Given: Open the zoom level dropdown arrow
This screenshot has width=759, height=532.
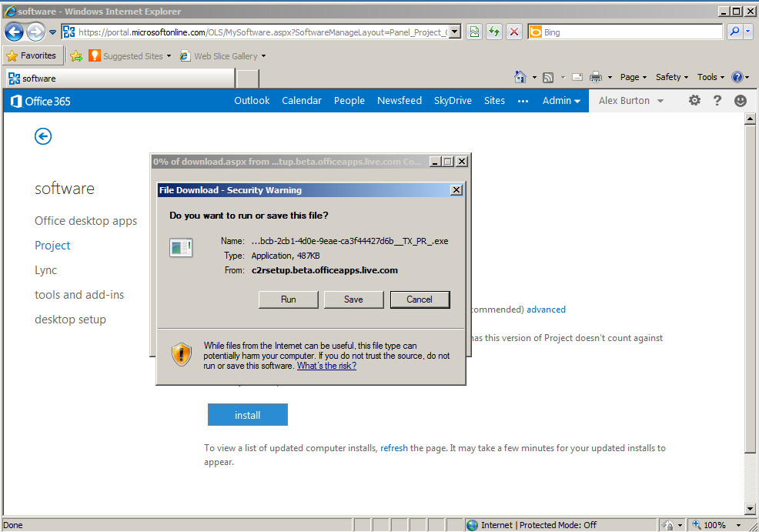Looking at the screenshot, I should tap(739, 525).
